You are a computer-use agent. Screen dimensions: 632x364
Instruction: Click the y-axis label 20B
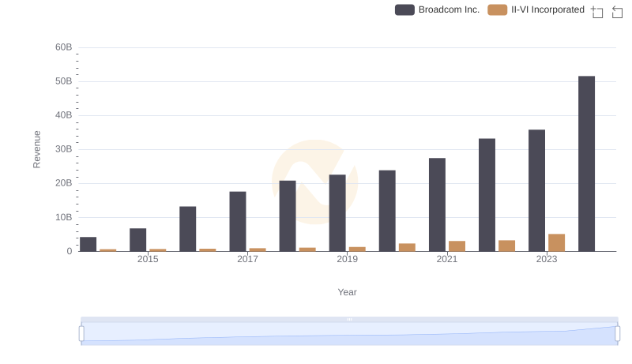point(64,183)
